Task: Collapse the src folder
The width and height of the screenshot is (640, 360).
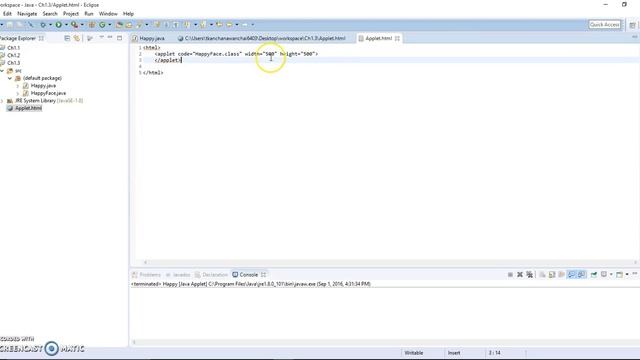Action: click(x=2, y=71)
